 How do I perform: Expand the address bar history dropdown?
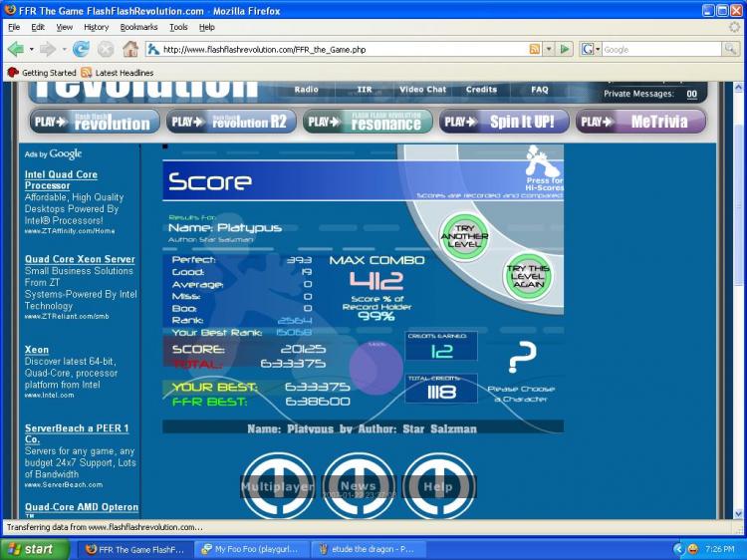point(549,49)
